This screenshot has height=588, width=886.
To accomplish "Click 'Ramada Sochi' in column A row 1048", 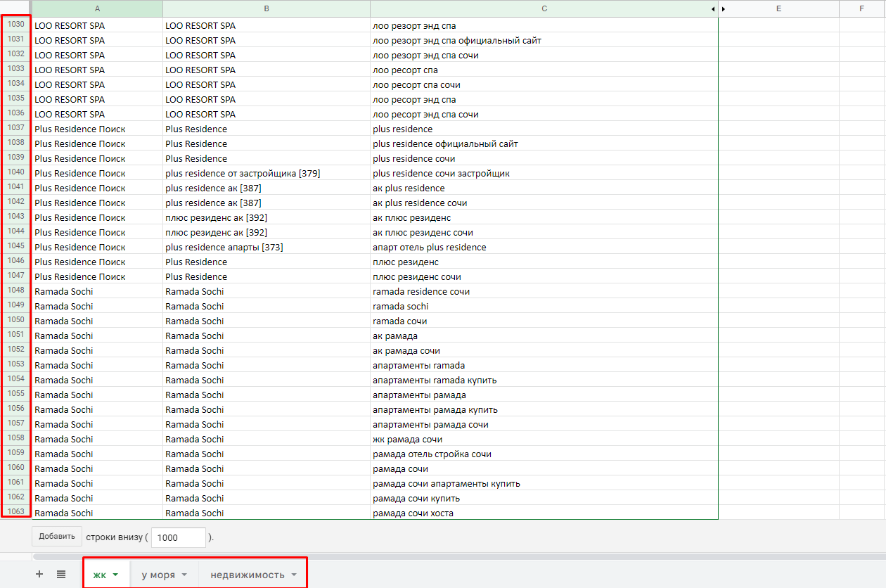I will (x=97, y=291).
